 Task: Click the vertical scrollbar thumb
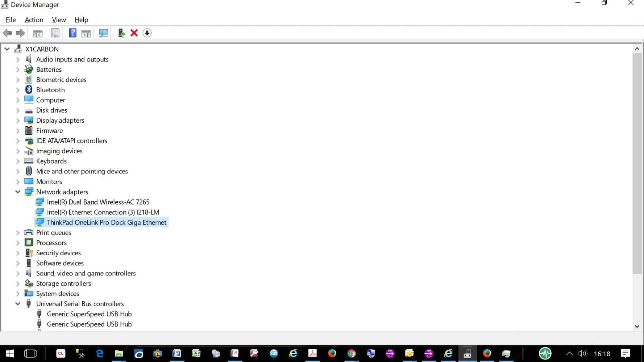[x=637, y=164]
